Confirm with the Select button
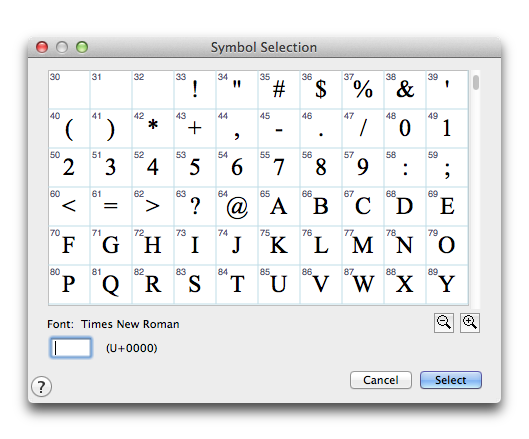 tap(451, 380)
